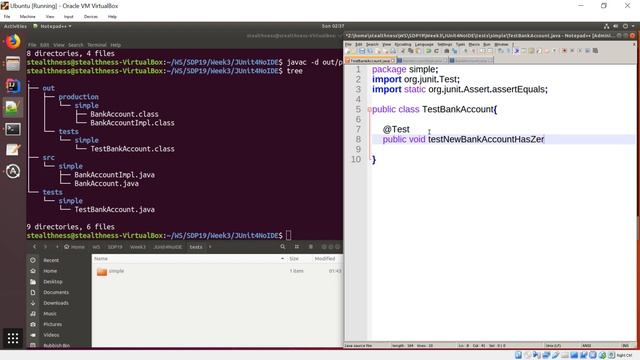The height and width of the screenshot is (360, 640).
Task: Open the Notepad++ Search menu
Action: [372, 44]
